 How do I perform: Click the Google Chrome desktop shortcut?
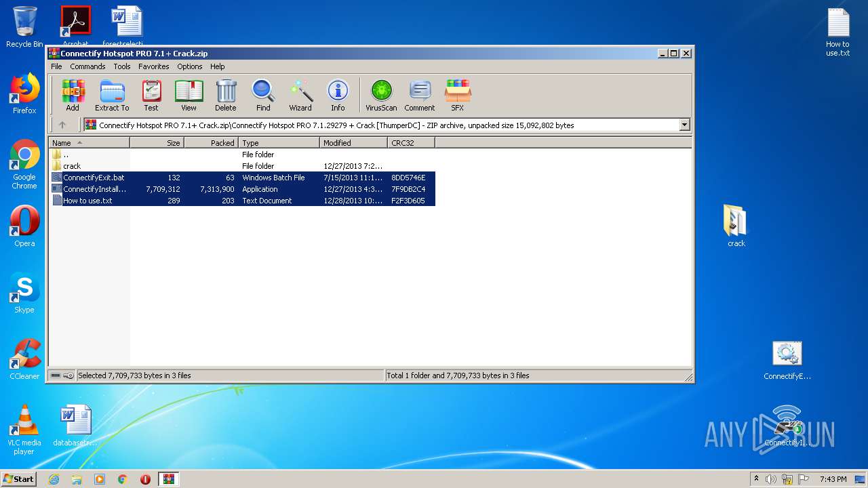tap(24, 164)
